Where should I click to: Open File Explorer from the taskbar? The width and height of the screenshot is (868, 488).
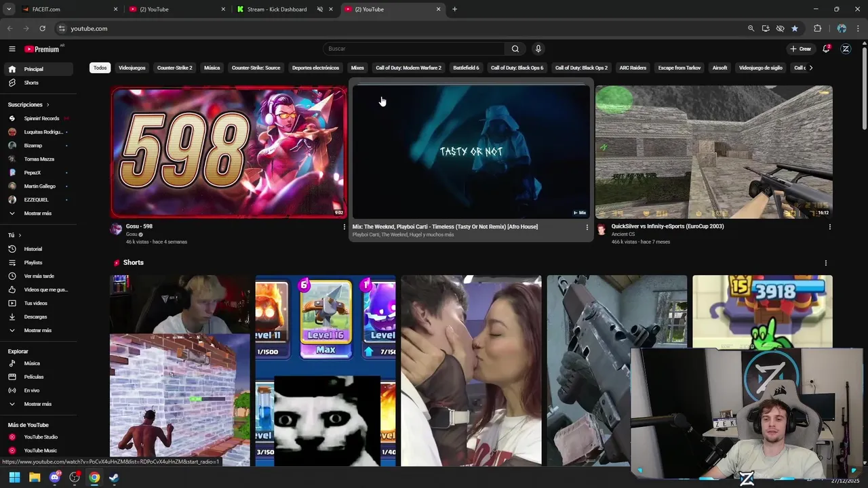[35, 477]
